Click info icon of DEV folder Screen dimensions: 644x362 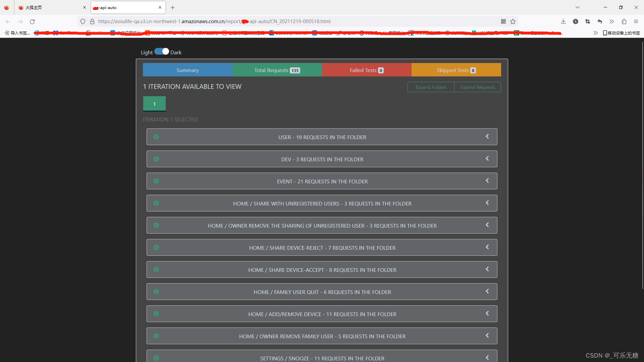156,159
